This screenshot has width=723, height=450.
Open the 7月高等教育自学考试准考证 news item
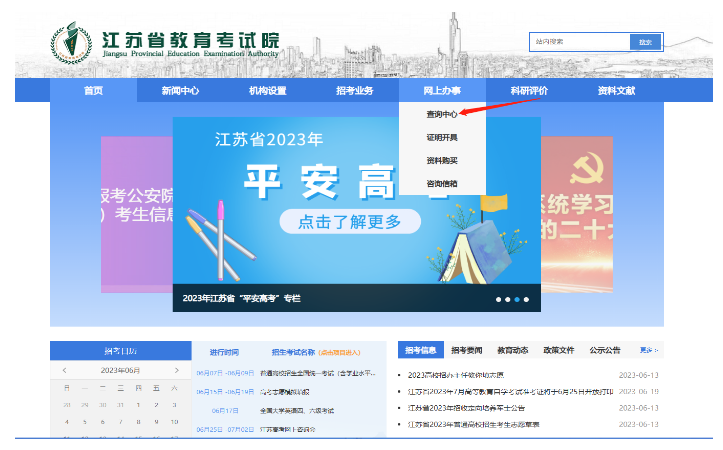(510, 391)
